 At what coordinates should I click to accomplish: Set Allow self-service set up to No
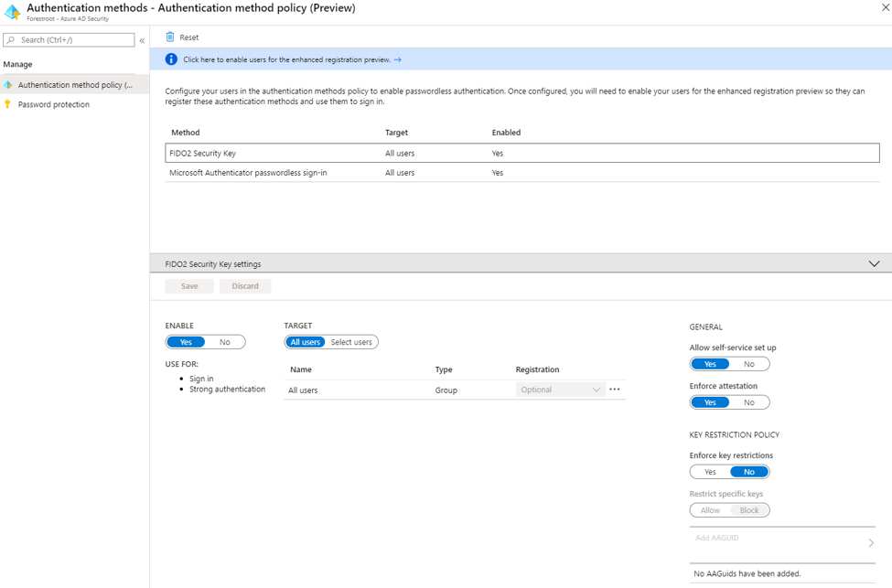tap(749, 364)
